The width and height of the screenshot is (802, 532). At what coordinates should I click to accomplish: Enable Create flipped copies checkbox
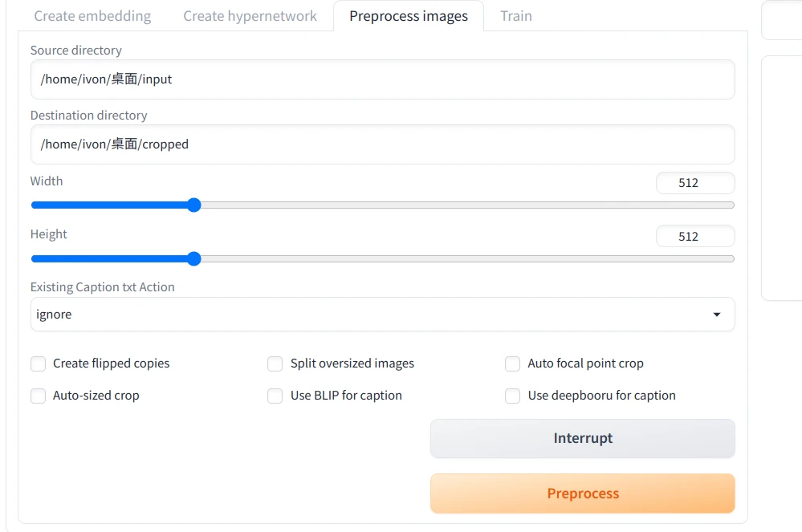coord(39,364)
